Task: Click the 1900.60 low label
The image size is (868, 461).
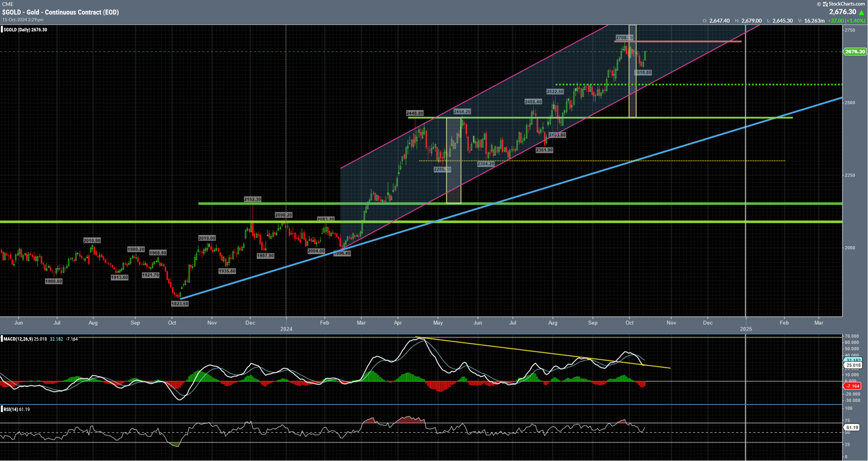Action: click(53, 282)
